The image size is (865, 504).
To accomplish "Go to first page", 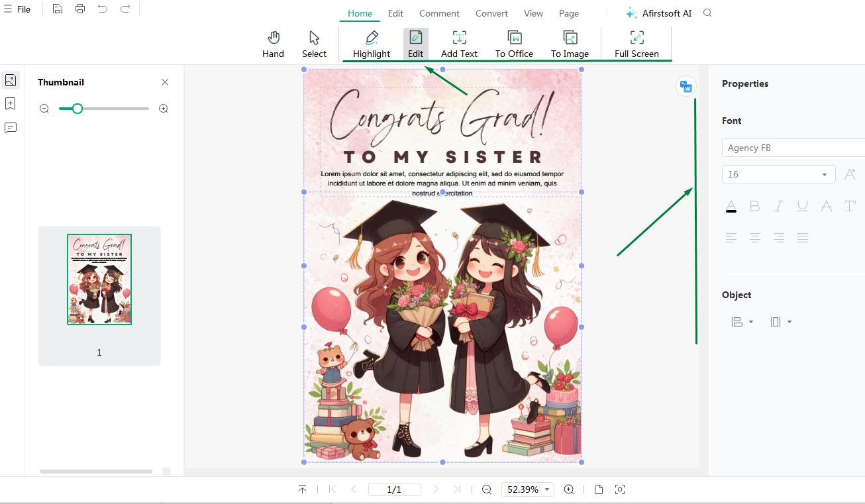I will point(332,489).
